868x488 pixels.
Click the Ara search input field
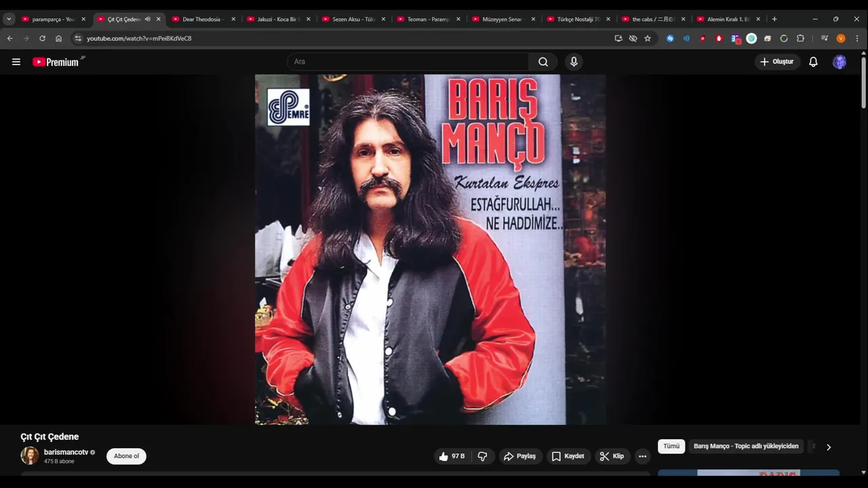point(408,62)
